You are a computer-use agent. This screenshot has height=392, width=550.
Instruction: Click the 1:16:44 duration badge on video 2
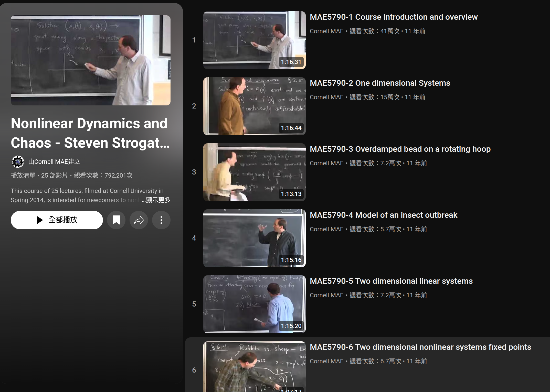tap(291, 128)
